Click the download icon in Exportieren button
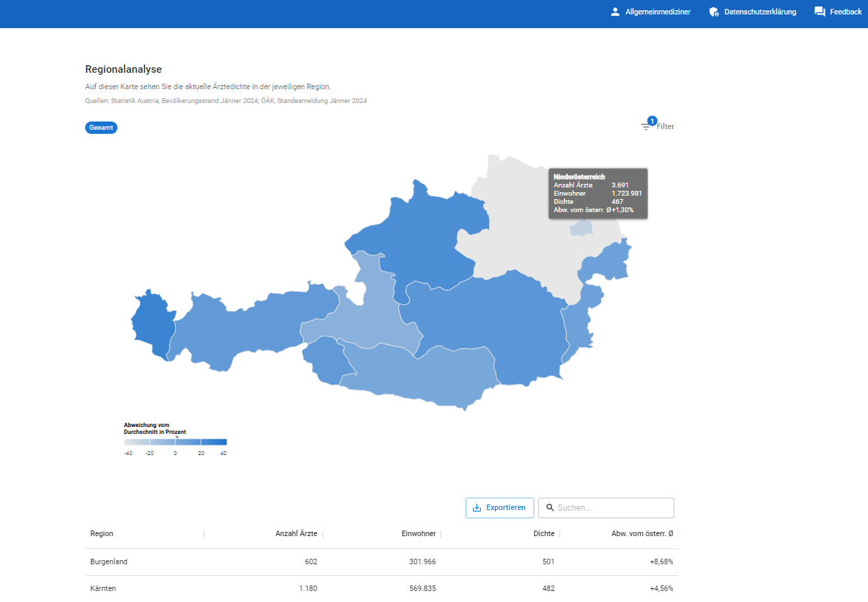This screenshot has width=868, height=602. 477,508
